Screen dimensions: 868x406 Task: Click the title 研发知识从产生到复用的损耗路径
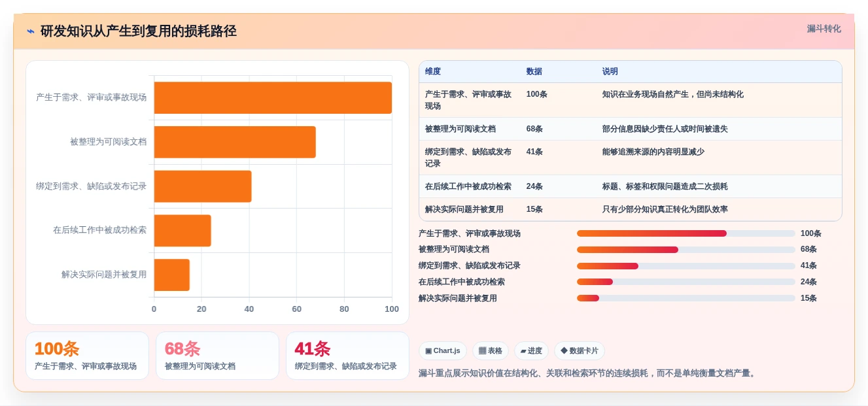[x=139, y=31]
